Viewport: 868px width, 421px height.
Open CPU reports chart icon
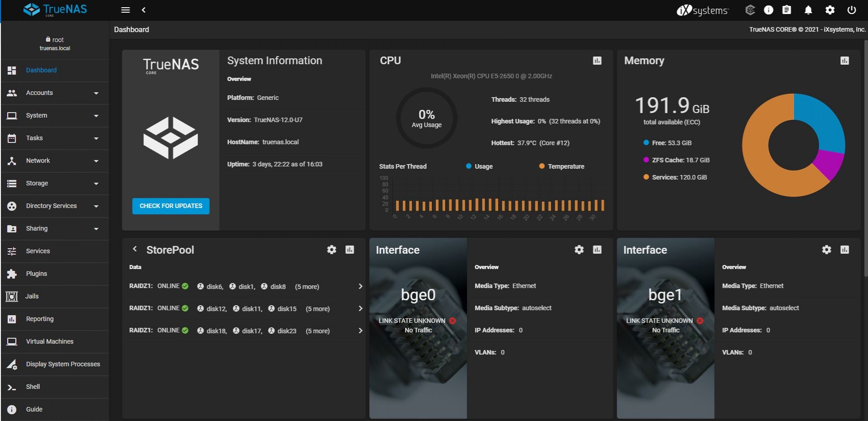coord(597,61)
